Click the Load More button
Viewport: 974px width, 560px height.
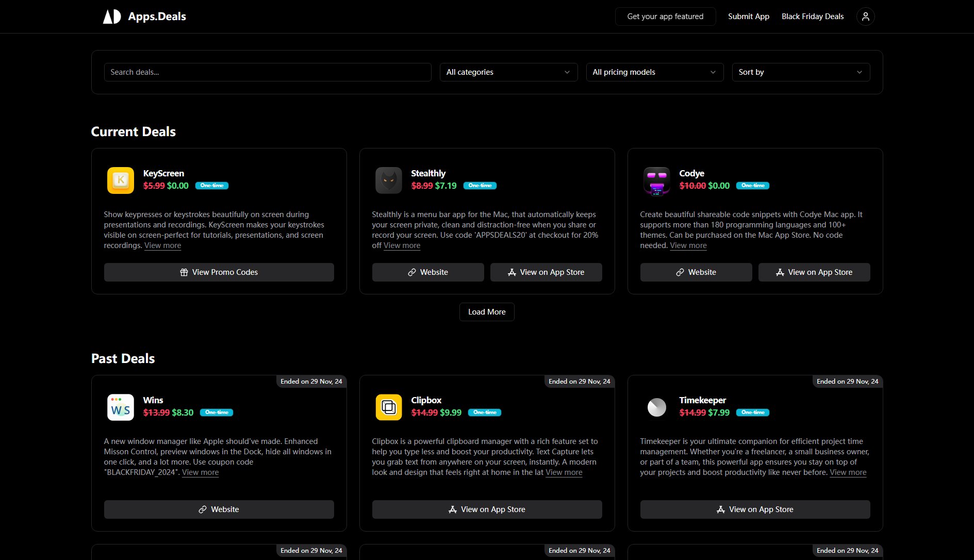pos(486,311)
